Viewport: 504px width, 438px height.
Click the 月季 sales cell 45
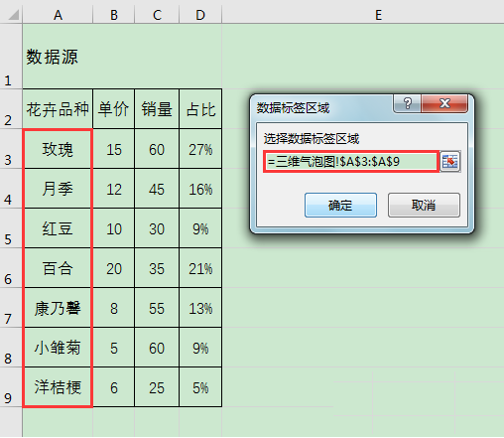click(157, 189)
